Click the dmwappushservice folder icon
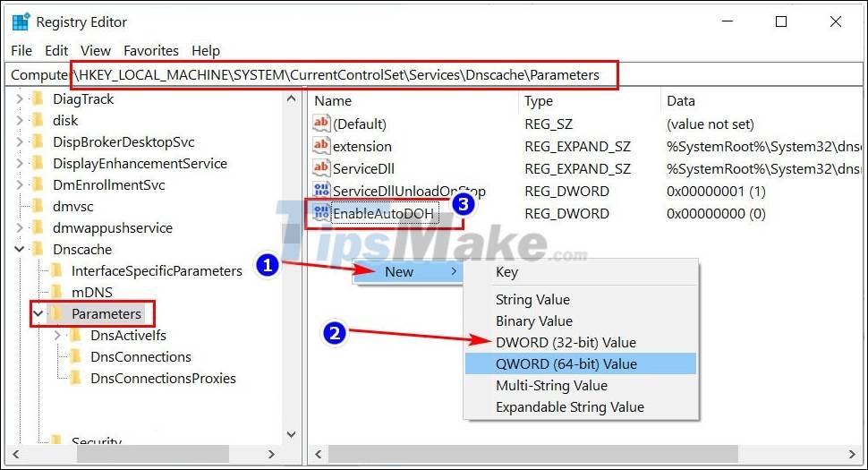The image size is (868, 470). [x=38, y=227]
